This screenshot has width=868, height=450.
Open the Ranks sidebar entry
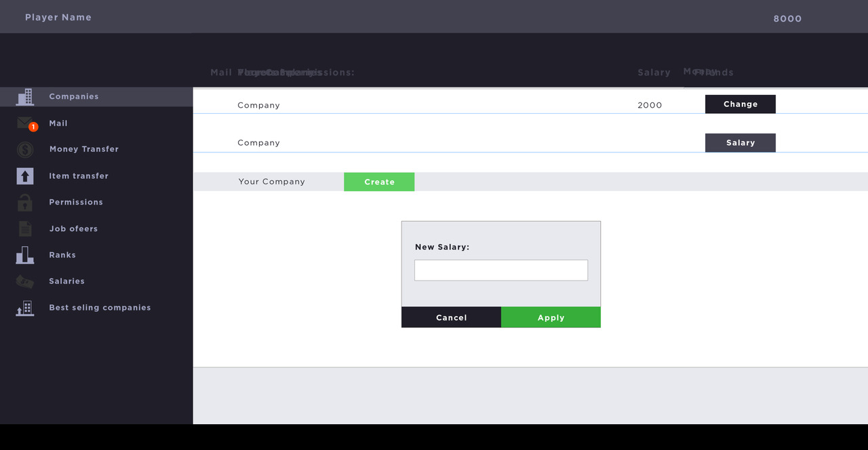pyautogui.click(x=62, y=255)
